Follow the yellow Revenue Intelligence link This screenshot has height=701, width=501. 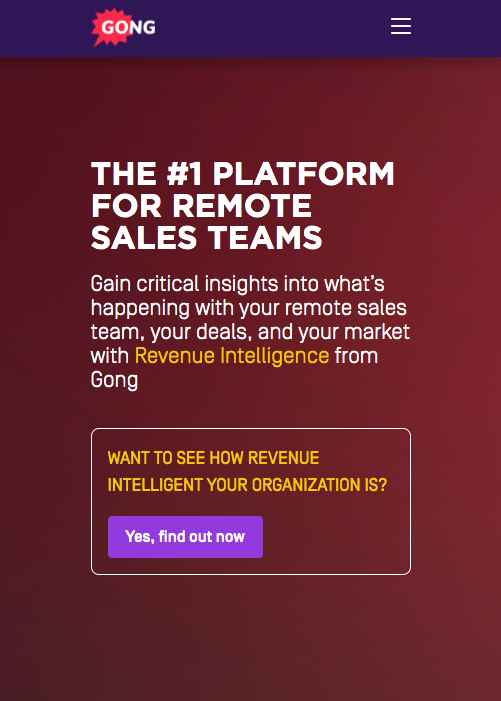tap(232, 356)
